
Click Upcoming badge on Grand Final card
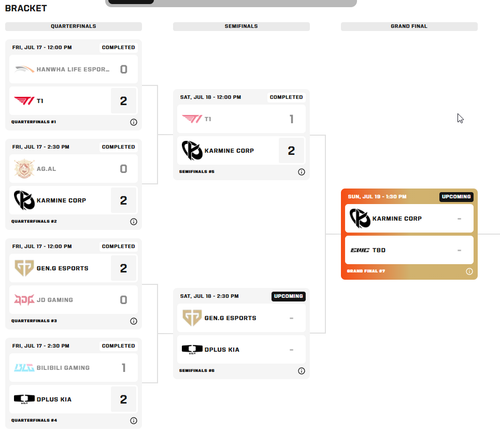pyautogui.click(x=456, y=197)
